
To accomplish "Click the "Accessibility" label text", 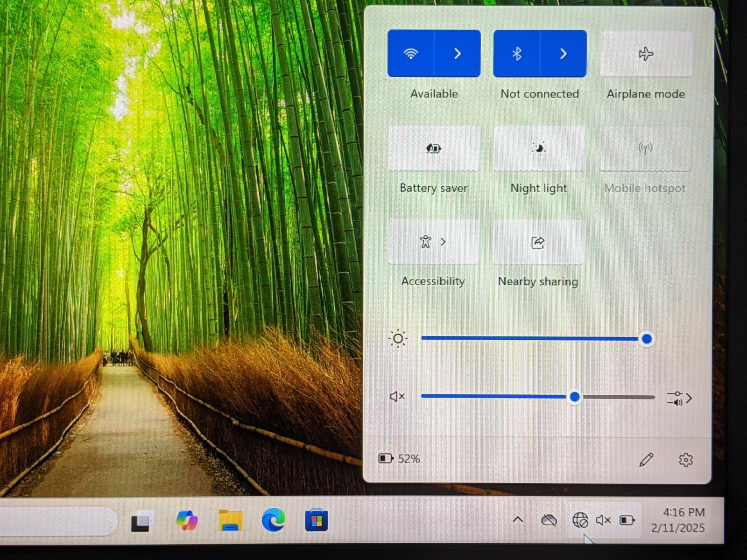I will (x=433, y=281).
